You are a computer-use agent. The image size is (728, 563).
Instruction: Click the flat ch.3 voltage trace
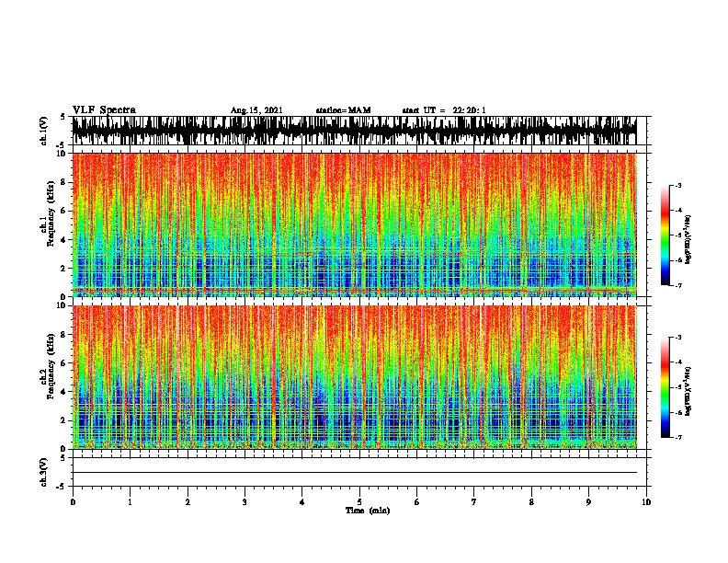coord(354,473)
